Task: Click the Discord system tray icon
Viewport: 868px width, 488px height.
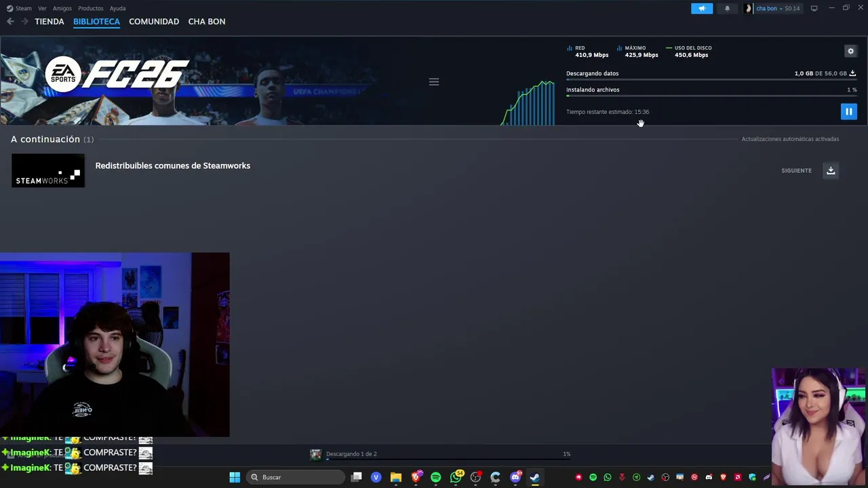Action: 709,477
